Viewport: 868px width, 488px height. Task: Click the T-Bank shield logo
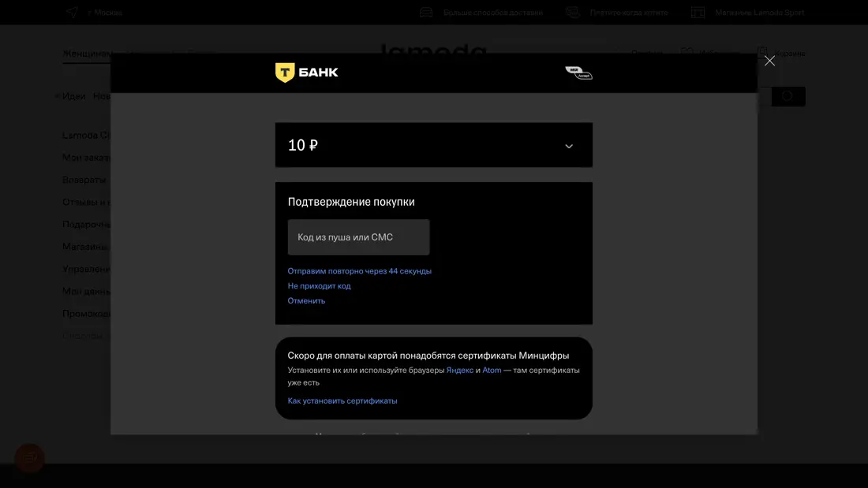(x=285, y=73)
